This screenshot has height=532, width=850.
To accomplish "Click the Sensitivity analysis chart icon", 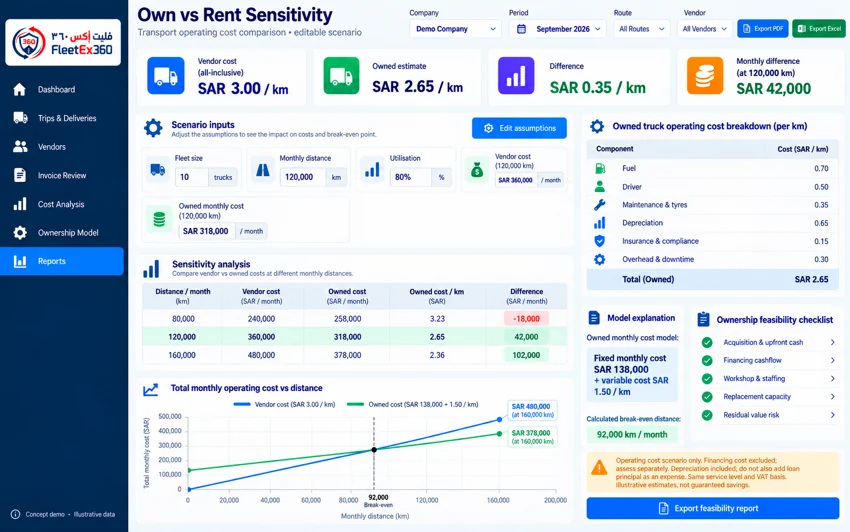I will (151, 269).
